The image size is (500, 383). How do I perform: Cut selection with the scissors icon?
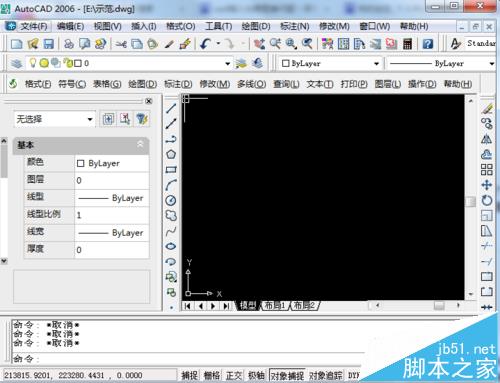pos(121,44)
